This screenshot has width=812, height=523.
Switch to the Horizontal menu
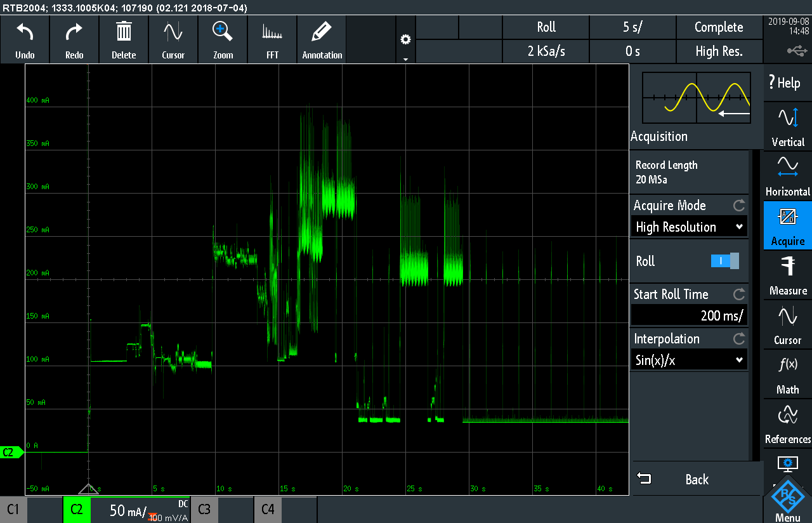pyautogui.click(x=787, y=176)
